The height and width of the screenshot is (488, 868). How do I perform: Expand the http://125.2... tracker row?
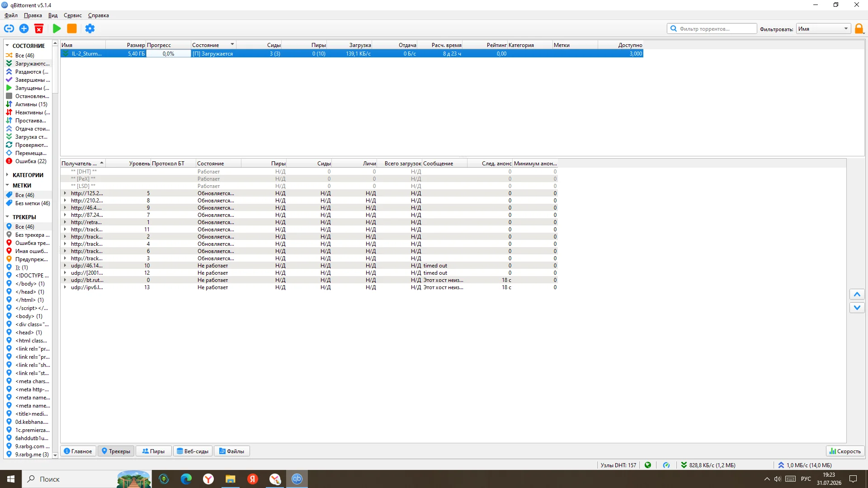point(65,193)
